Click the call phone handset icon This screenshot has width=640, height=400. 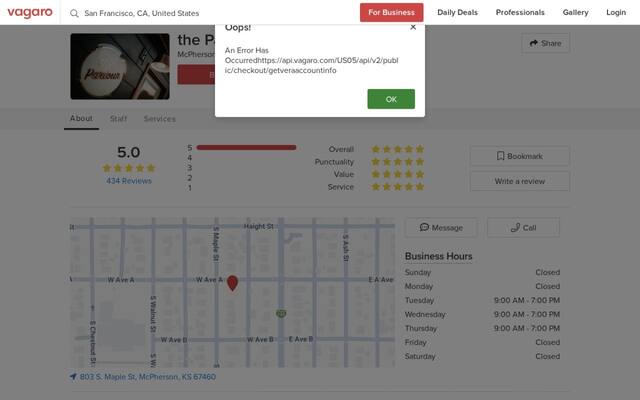516,227
